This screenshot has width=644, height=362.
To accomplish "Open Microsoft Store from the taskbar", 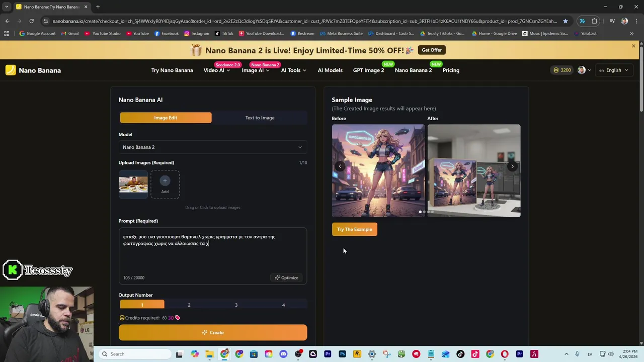I will (x=254, y=354).
